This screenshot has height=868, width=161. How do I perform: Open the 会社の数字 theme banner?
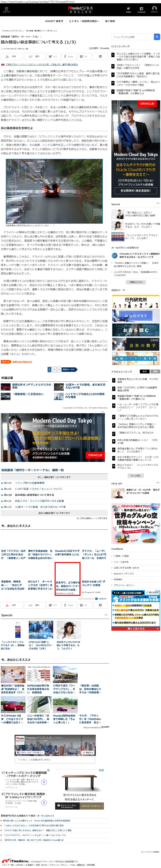coord(136,345)
